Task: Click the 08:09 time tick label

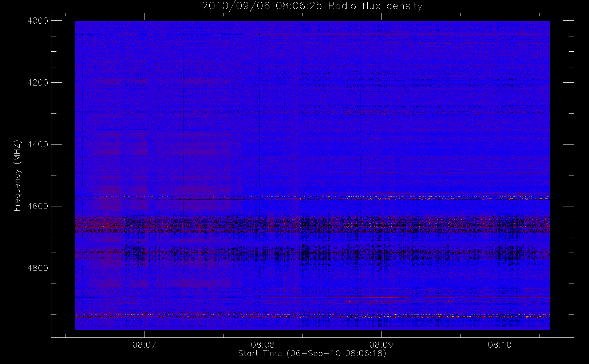Action: (381, 345)
